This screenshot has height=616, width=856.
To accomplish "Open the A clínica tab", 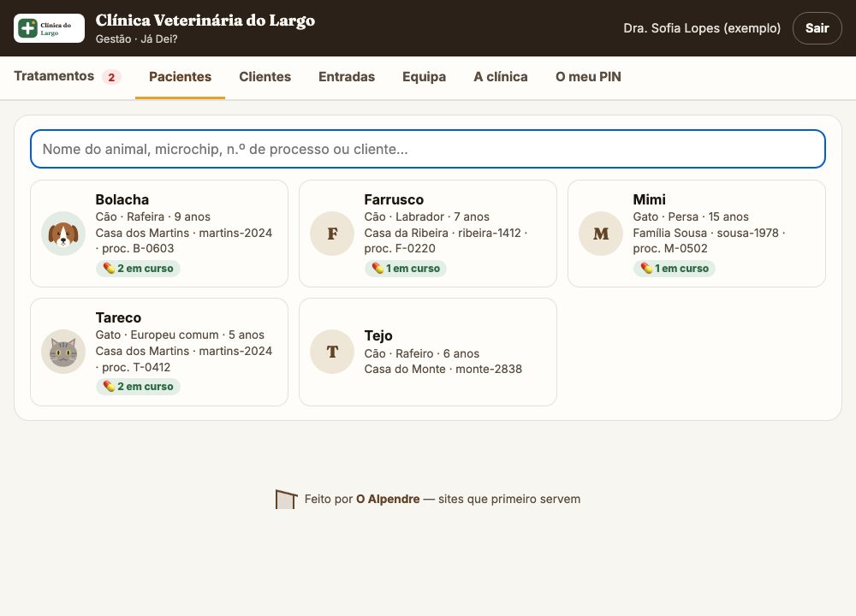I will click(501, 77).
